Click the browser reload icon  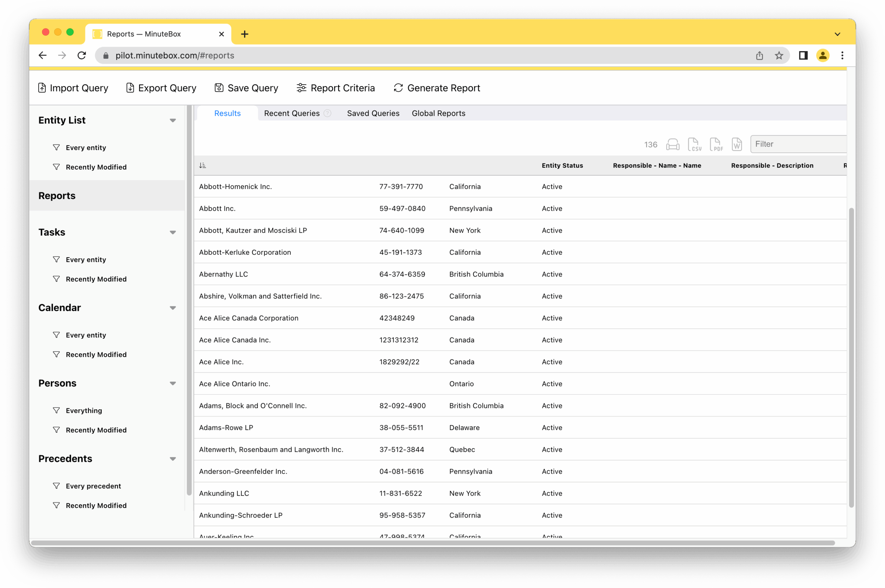[x=82, y=56]
